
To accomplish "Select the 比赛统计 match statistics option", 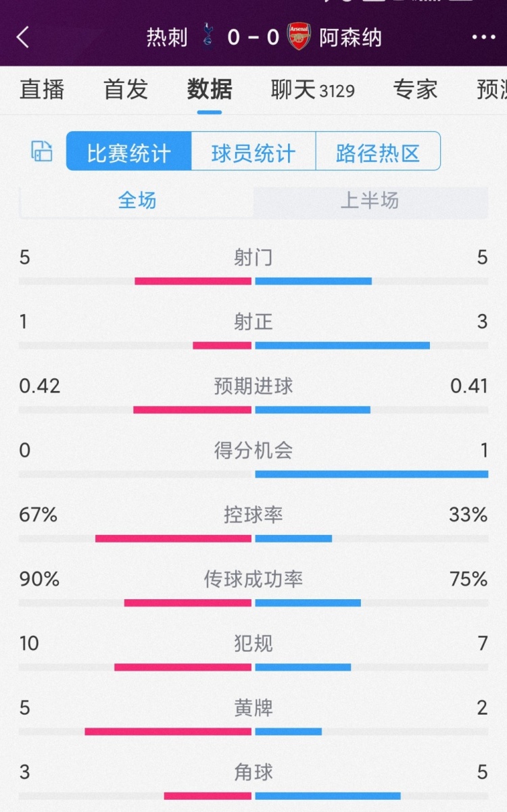I will click(129, 151).
